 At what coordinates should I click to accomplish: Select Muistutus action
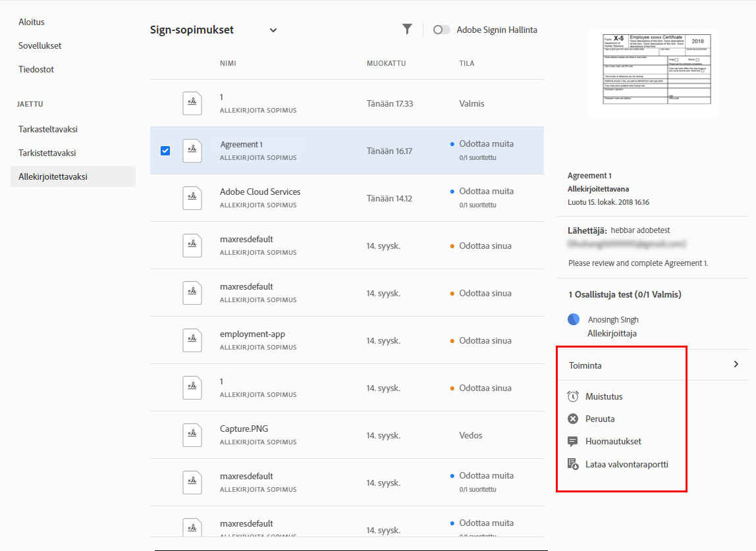click(604, 397)
